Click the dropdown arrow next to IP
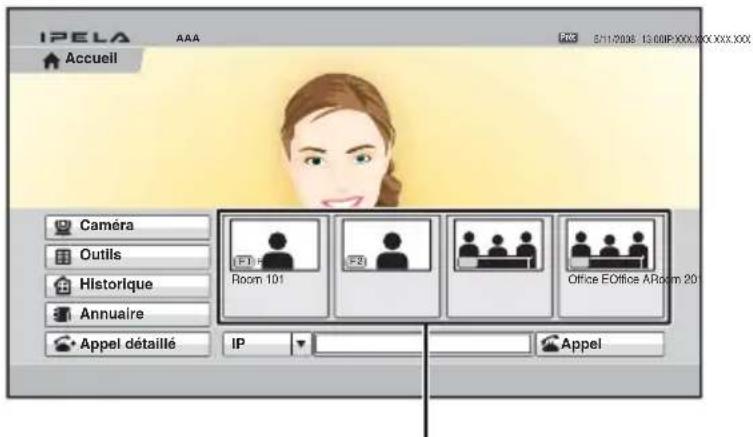Screen dimensions: 753x437 301,344
